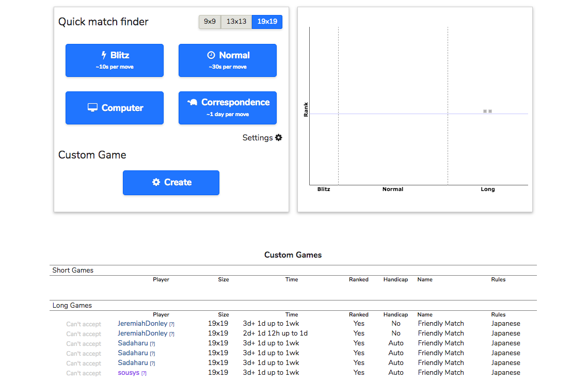This screenshot has width=588, height=380.
Task: Click the Normal label on the graph axis
Action: coord(393,189)
